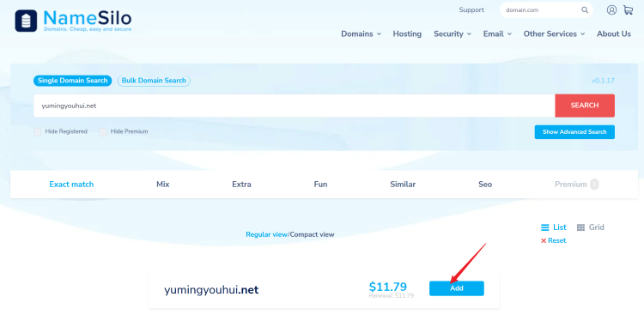This screenshot has width=644, height=315.
Task: Toggle the Hide Premium checkbox
Action: click(103, 132)
